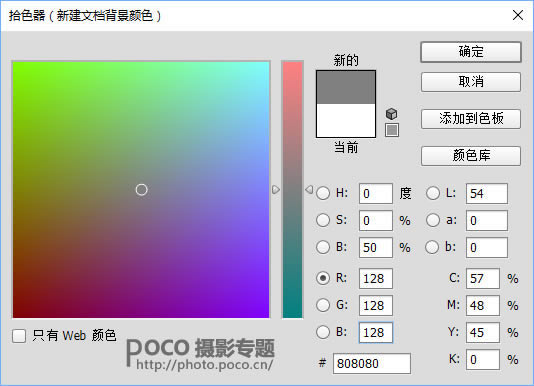534x386 pixels.
Task: Select the L lightness radio button
Action: pos(433,193)
